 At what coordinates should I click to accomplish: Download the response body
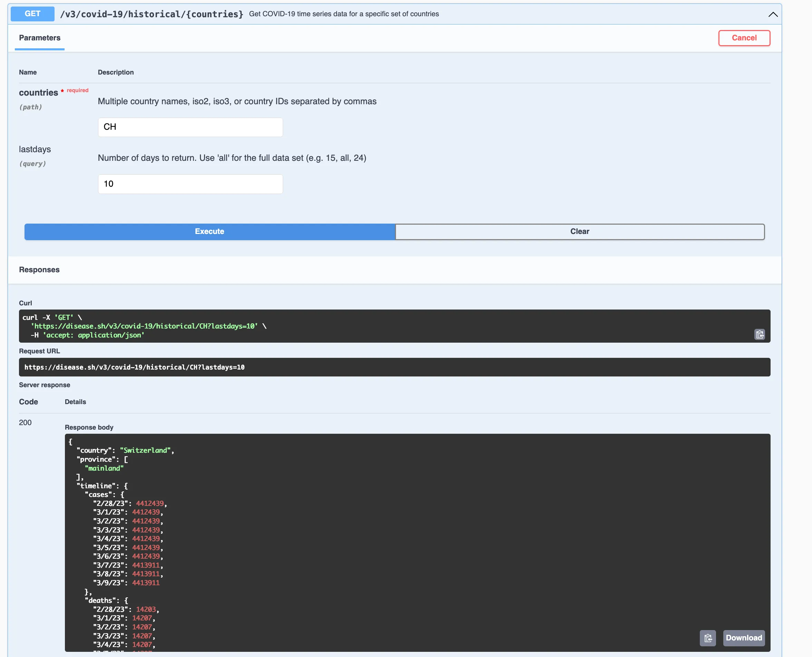(x=744, y=638)
